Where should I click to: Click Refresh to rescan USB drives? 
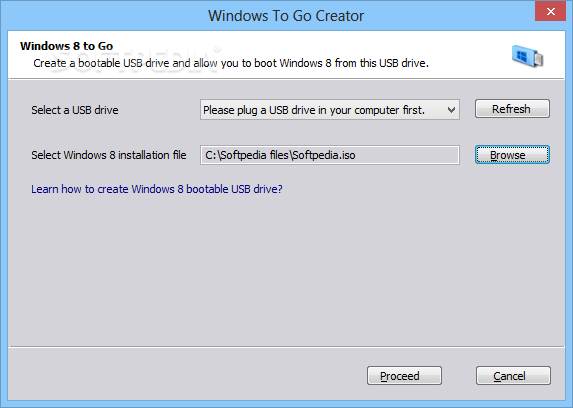tap(512, 109)
